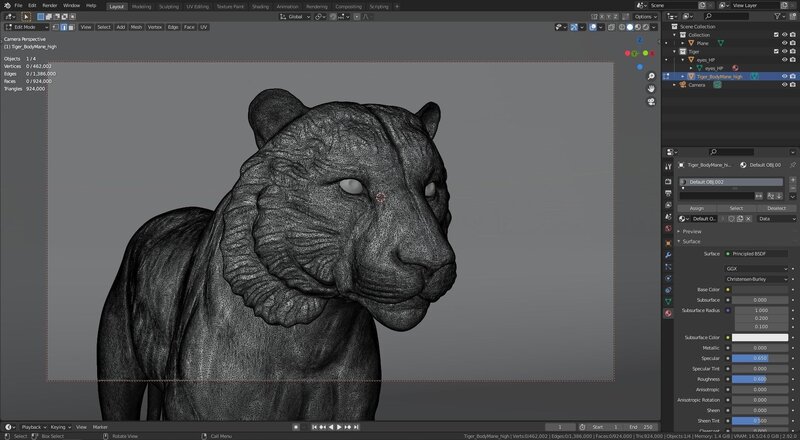Toggle visibility of the Tiger collection
Screen dimensions: 800x440
(x=784, y=52)
